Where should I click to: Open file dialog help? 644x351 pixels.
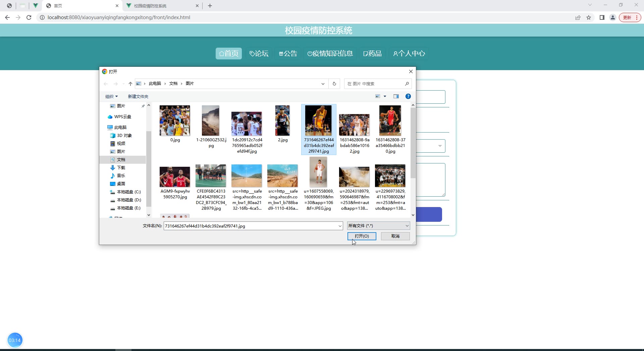click(x=408, y=96)
